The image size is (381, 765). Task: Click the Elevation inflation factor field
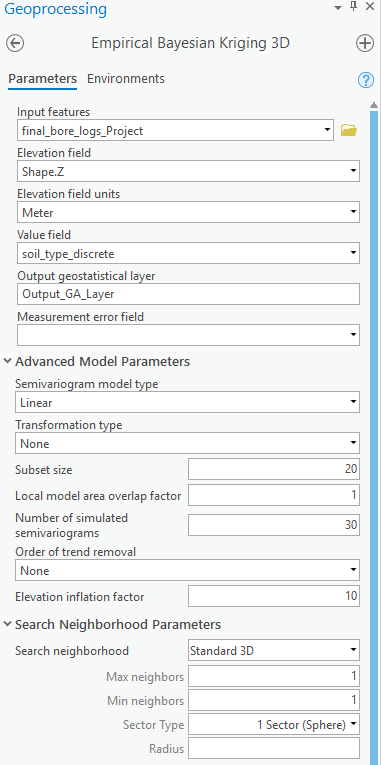click(274, 596)
